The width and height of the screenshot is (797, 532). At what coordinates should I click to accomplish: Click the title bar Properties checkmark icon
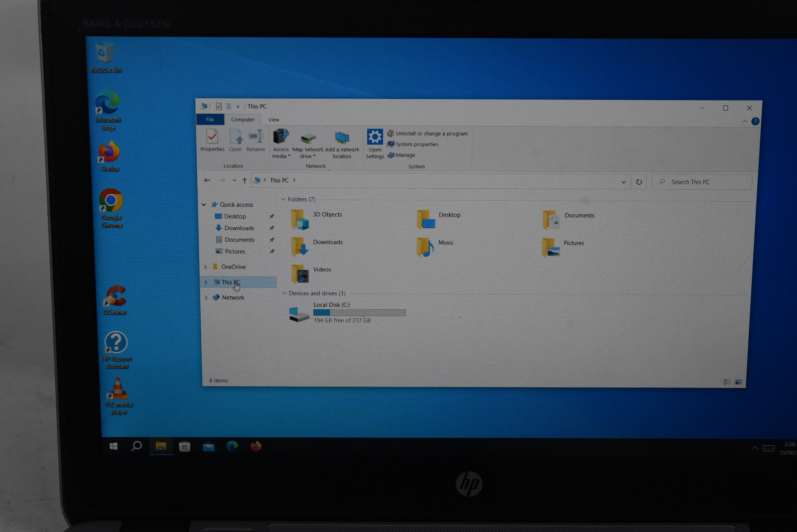(219, 106)
